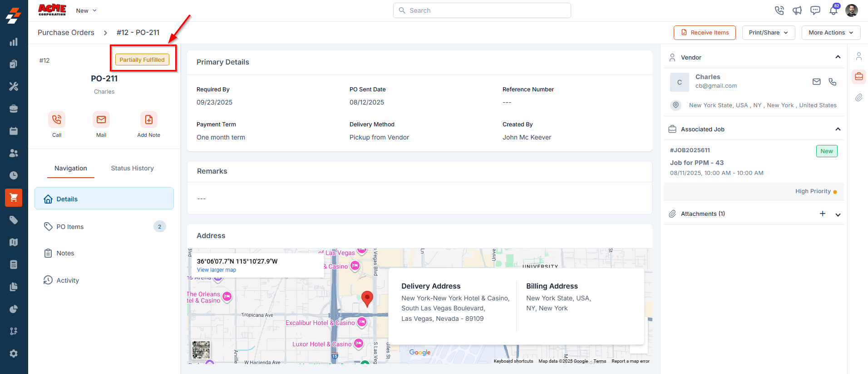Click the Search input field
Image resolution: width=868 pixels, height=374 pixels.
482,10
